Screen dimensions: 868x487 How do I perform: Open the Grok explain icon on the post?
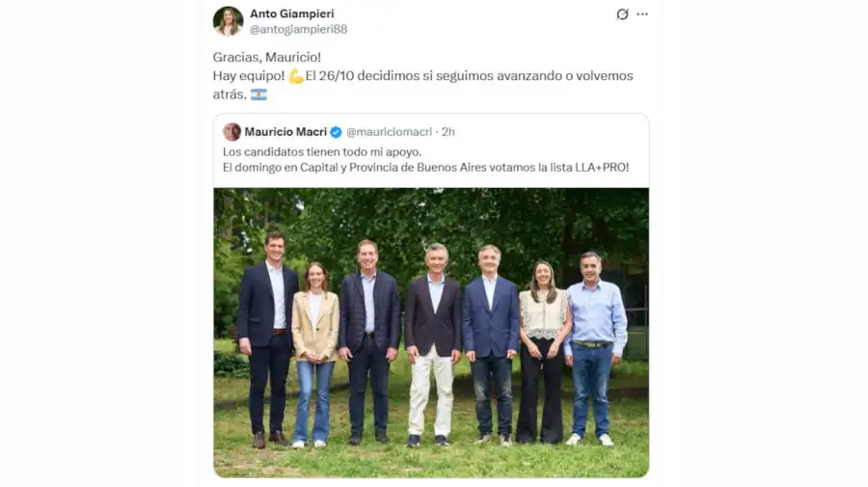click(x=622, y=14)
